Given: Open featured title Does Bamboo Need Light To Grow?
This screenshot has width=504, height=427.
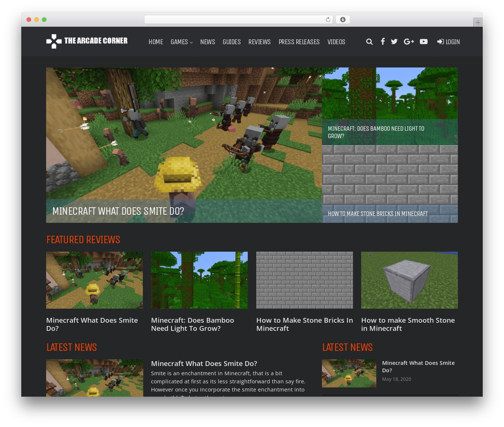Looking at the screenshot, I should [193, 324].
